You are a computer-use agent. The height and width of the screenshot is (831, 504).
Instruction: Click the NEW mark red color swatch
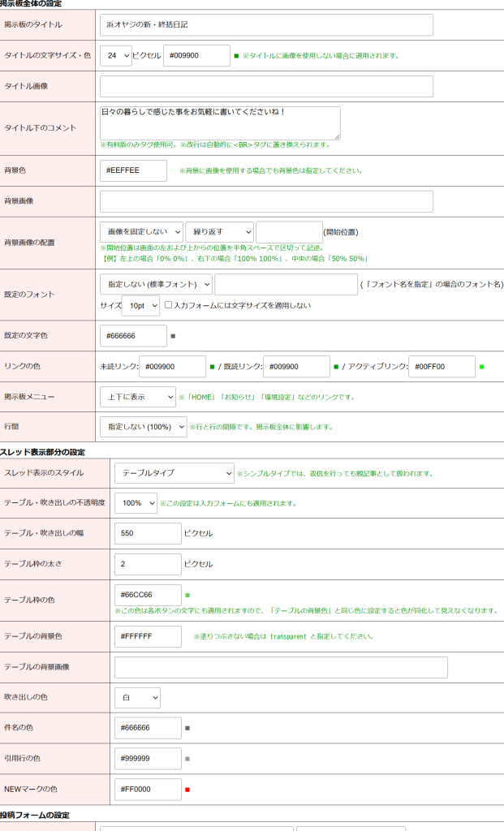pos(187,790)
